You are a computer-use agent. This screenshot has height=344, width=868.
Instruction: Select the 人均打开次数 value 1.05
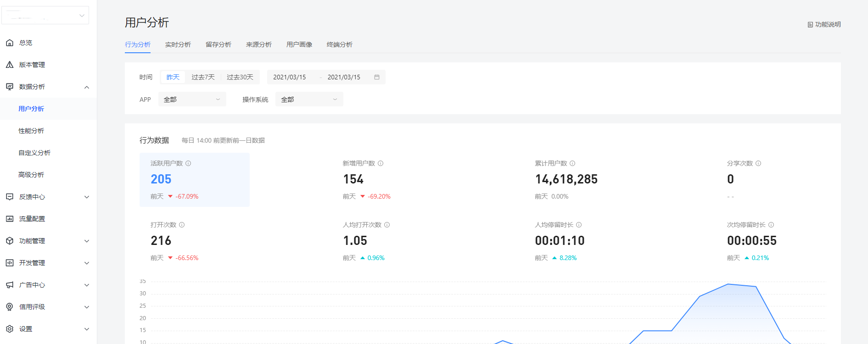click(x=355, y=241)
